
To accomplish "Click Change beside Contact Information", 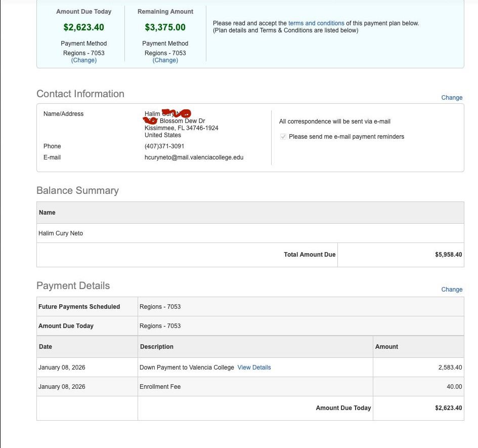I will pyautogui.click(x=452, y=98).
